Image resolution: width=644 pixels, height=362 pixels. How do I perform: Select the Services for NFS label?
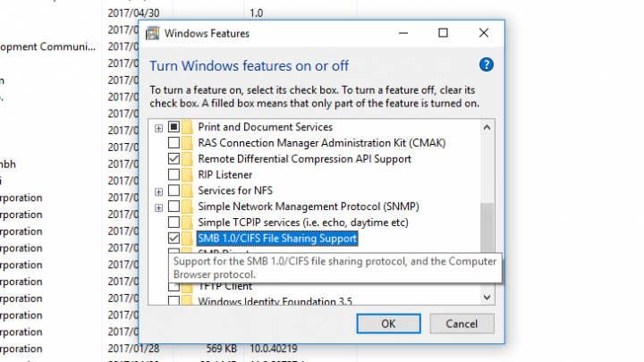tap(235, 190)
